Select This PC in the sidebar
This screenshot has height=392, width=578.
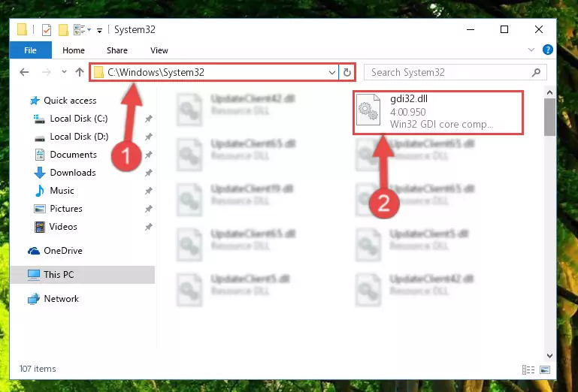(83, 274)
